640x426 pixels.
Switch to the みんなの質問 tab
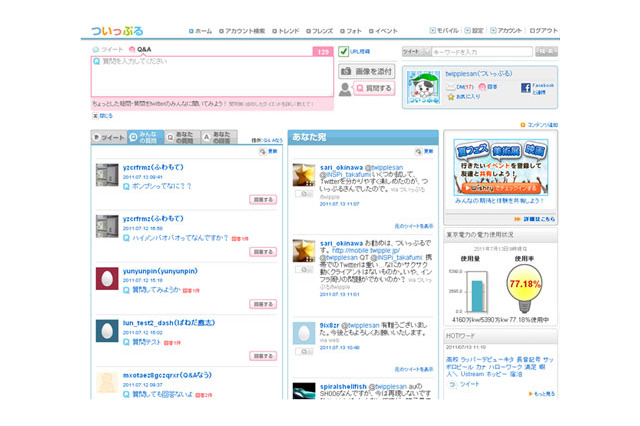click(146, 138)
